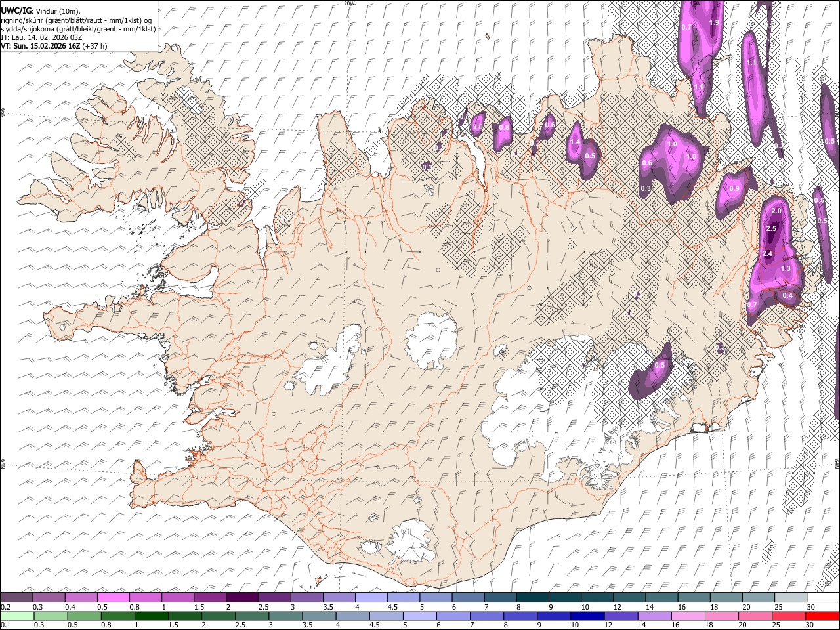Image resolution: width=840 pixels, height=630 pixels.
Task: Select the "Vindur (10m)," header text
Action: pyautogui.click(x=57, y=11)
